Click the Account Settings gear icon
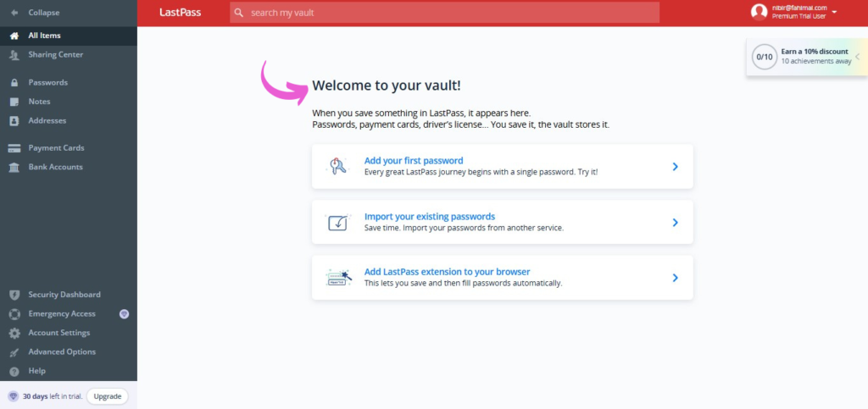Image resolution: width=868 pixels, height=409 pixels. coord(14,333)
